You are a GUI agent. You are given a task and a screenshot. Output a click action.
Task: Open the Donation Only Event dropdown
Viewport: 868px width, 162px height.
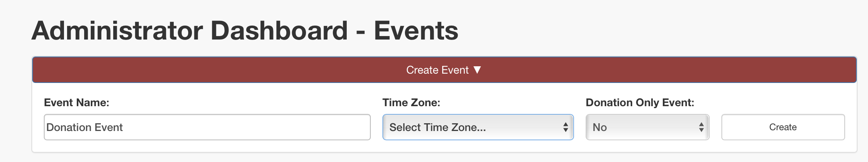(647, 127)
